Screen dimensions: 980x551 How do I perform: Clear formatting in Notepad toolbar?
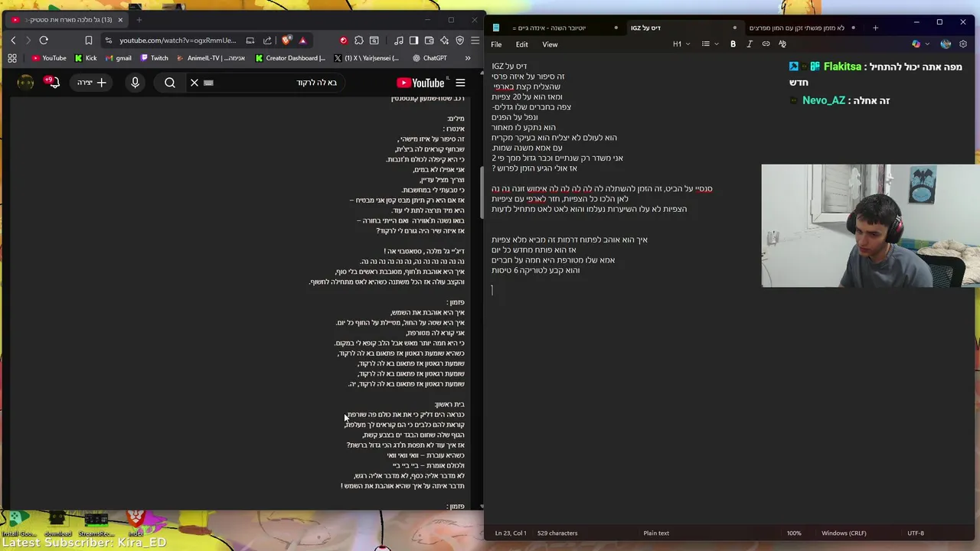[x=782, y=44]
